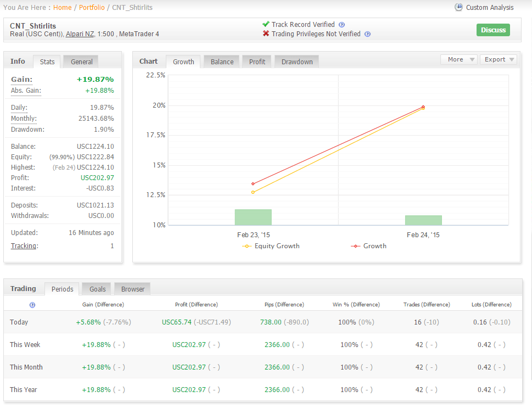Click the Custom Analysis link text
This screenshot has height=408, width=532.
click(x=490, y=8)
